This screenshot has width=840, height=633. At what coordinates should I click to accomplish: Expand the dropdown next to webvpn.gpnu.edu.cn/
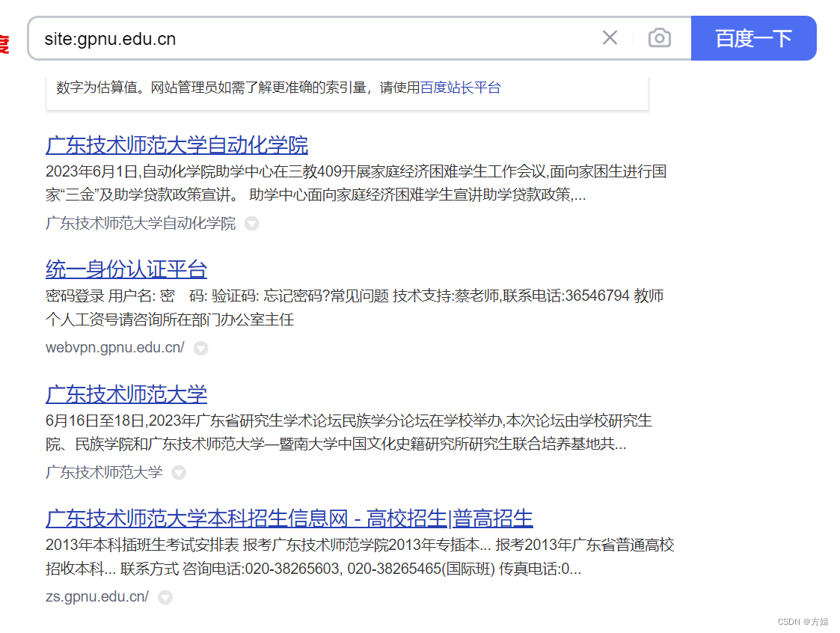[x=201, y=349]
